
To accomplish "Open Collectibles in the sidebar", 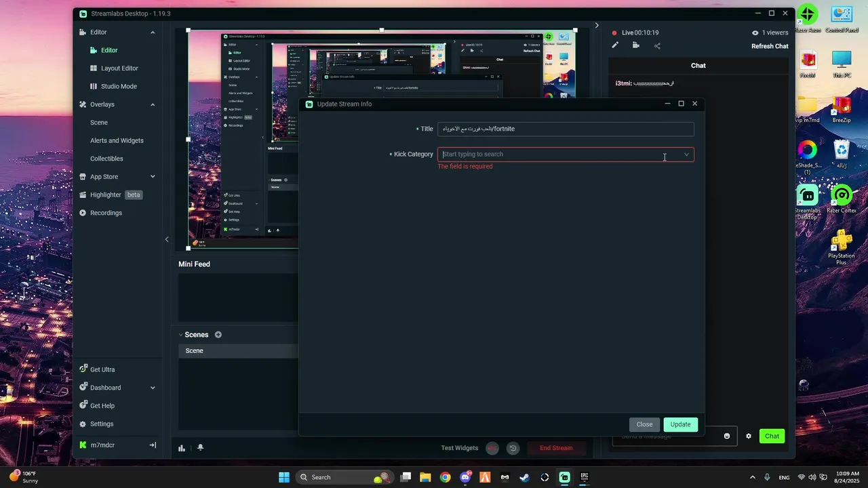I will pyautogui.click(x=106, y=159).
